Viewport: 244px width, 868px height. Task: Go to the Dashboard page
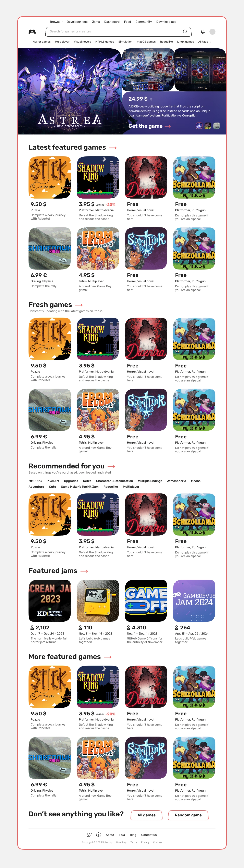[112, 22]
